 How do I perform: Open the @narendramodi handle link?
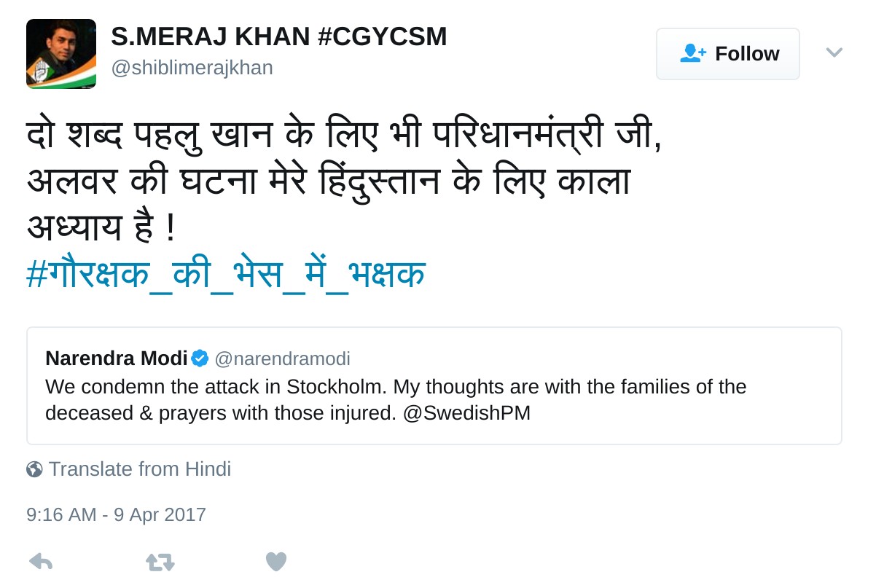click(282, 358)
